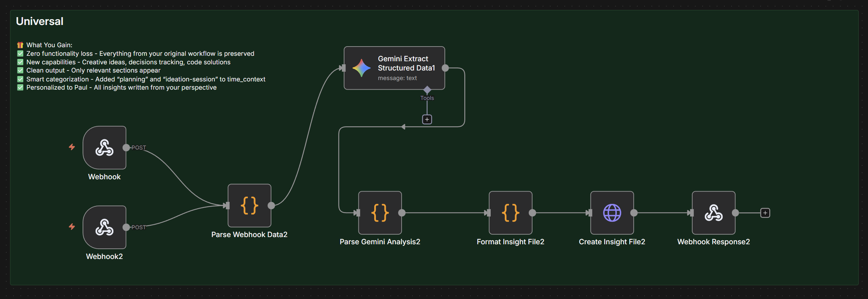Open the Parse Webhook Data2 code node

pyautogui.click(x=249, y=206)
